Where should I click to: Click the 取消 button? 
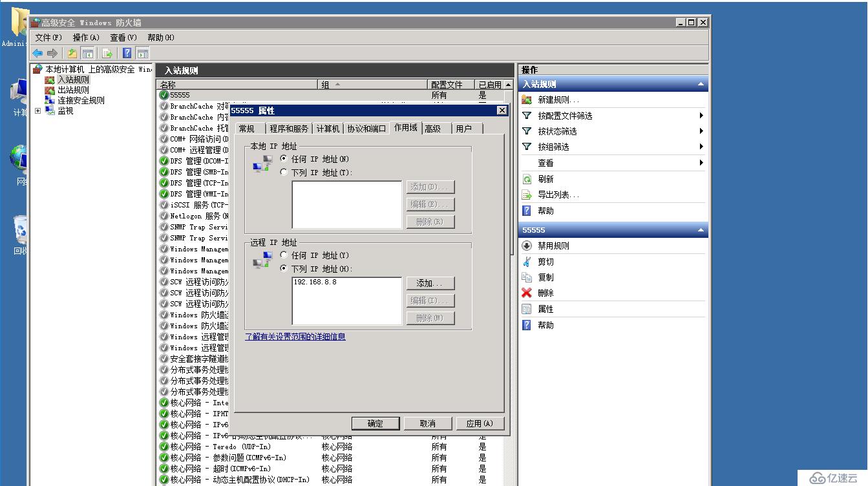click(427, 423)
